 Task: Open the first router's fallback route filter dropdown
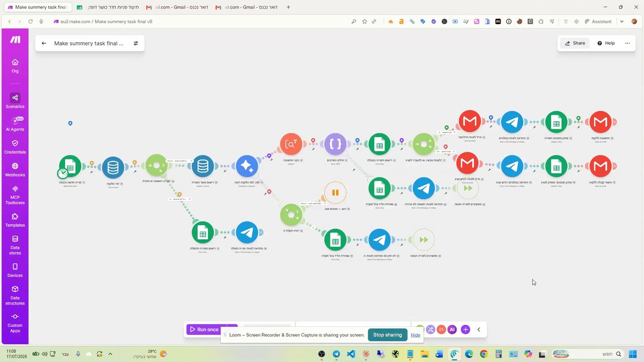point(180,161)
